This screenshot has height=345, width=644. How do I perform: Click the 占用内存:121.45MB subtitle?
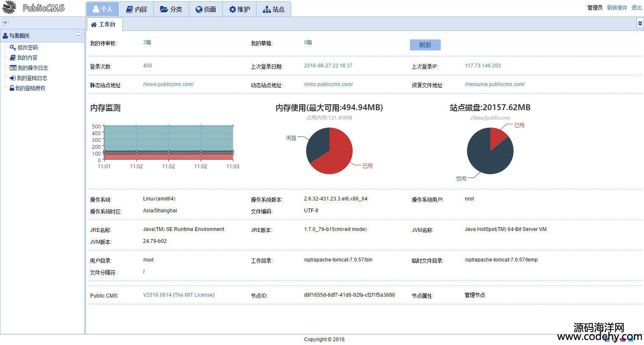coord(329,118)
